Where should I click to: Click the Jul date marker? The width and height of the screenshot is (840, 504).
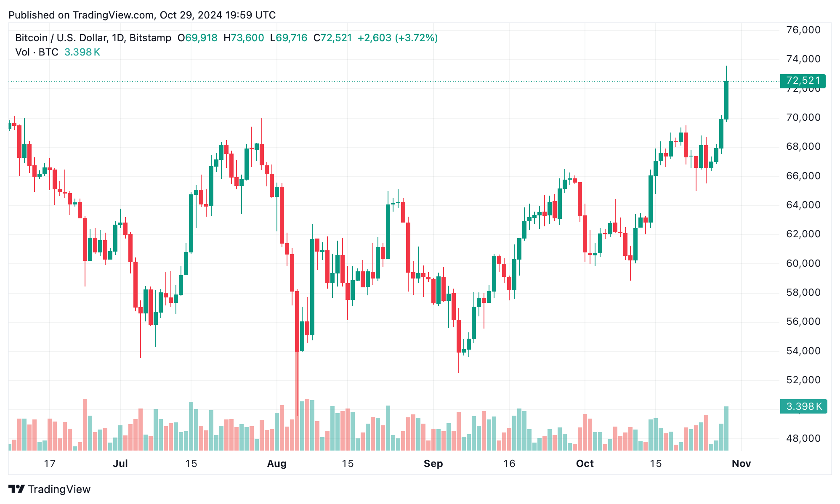tap(120, 464)
